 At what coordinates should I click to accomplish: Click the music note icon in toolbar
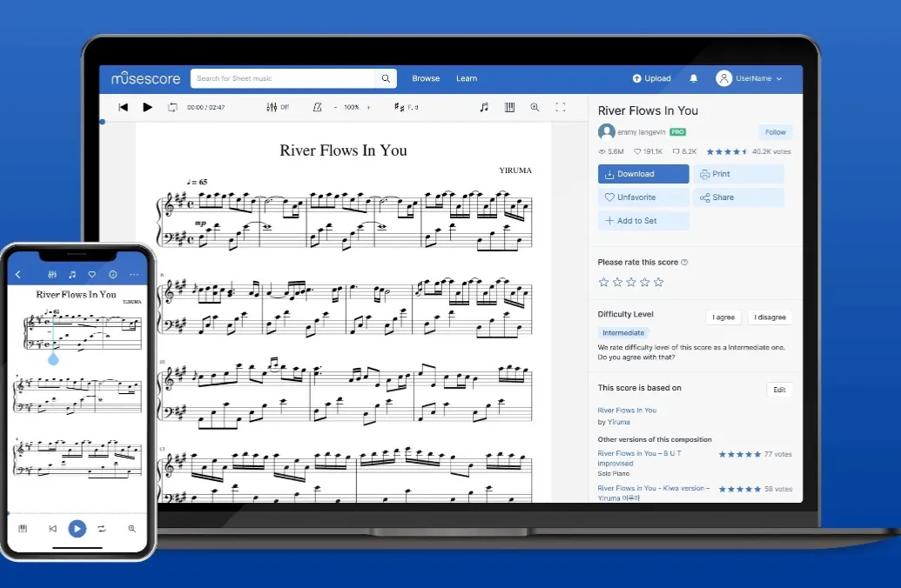tap(484, 107)
